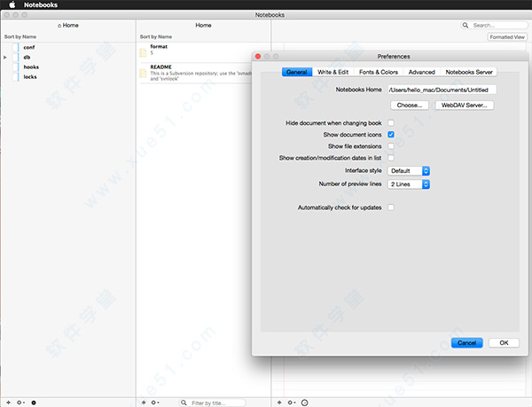Click the hooks notebook icon in the sidebar

click(x=16, y=67)
